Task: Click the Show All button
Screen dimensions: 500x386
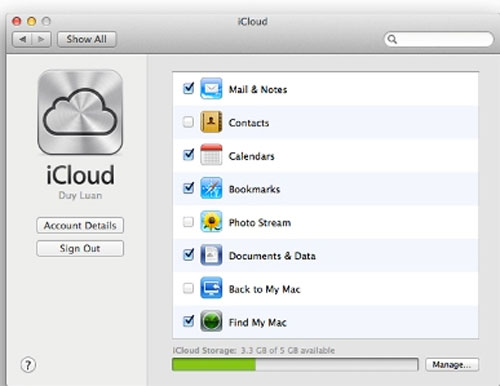Action: [87, 39]
